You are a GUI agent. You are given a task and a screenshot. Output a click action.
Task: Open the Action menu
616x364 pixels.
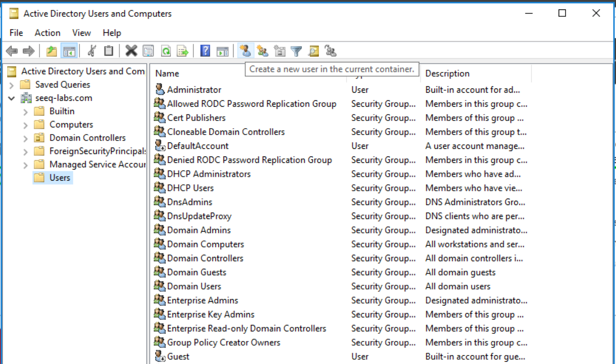point(47,33)
